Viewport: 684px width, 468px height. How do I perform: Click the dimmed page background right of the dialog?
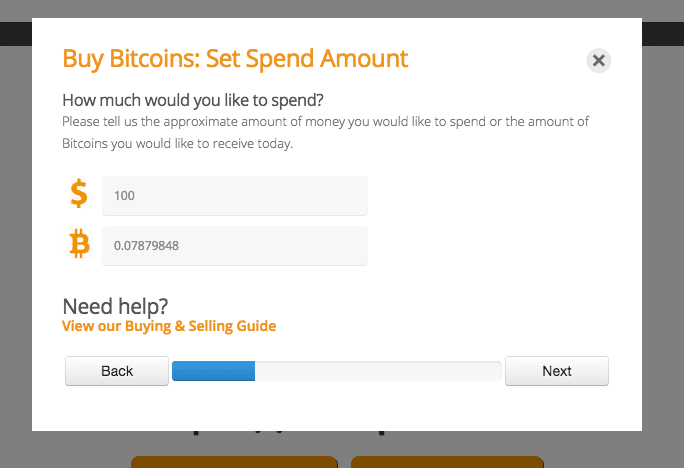pos(663,250)
